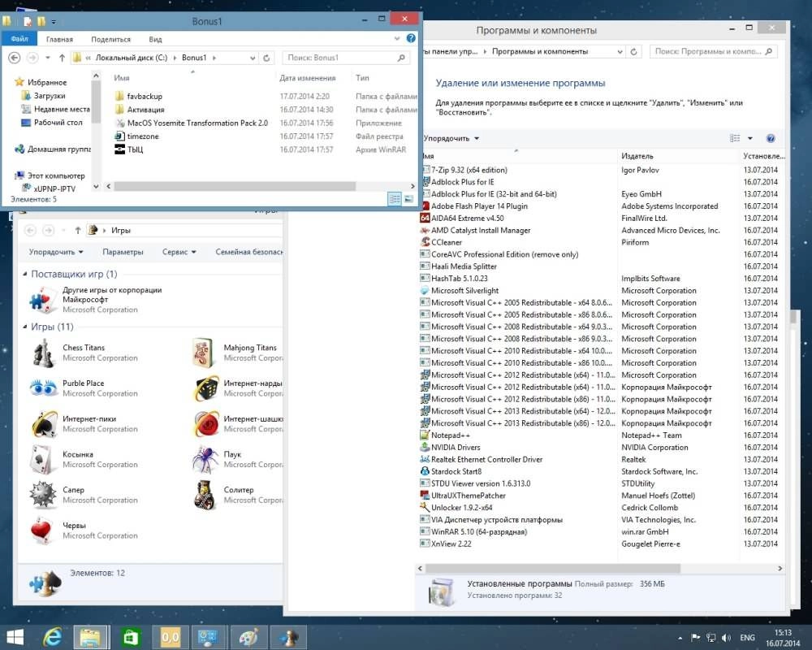Click Bonus1 horizontal scrollbar
Screen dimensions: 812x650
click(x=235, y=186)
